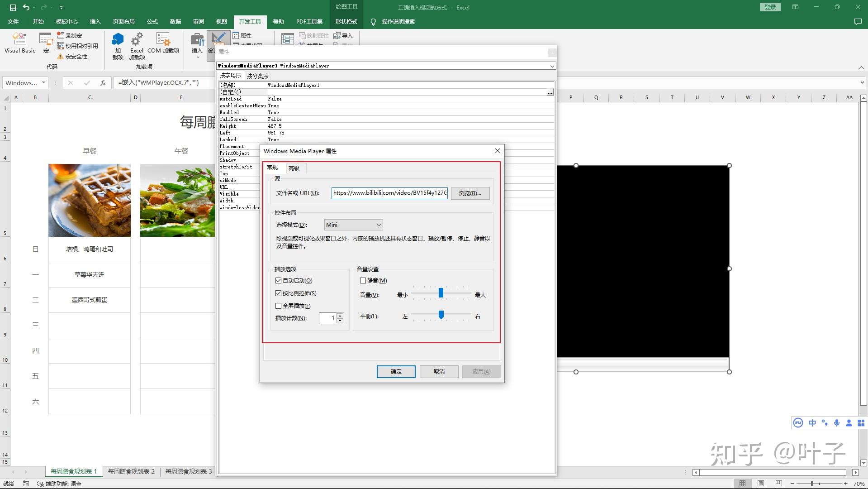Screen dimensions: 868x489
Task: Expand the Name Box dropdown
Action: (x=43, y=83)
